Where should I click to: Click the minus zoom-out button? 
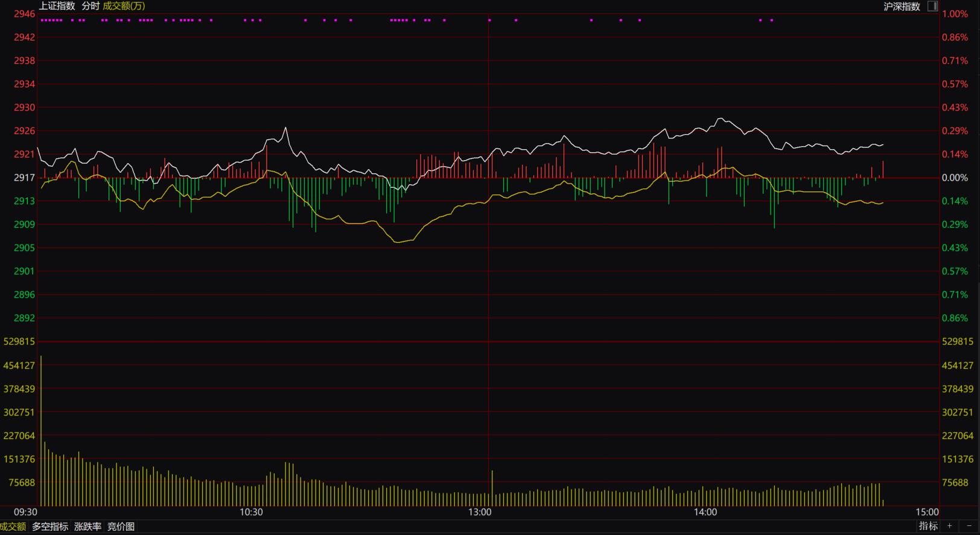tap(969, 526)
